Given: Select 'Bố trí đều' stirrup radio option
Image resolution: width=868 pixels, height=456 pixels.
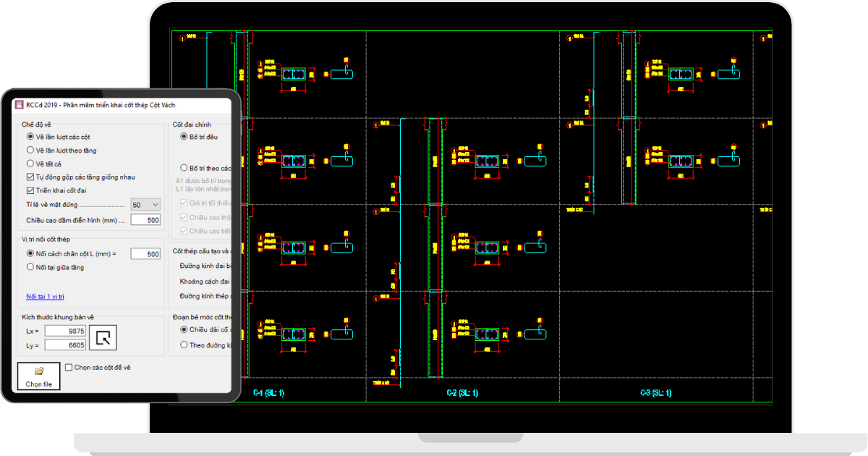Looking at the screenshot, I should pyautogui.click(x=184, y=137).
